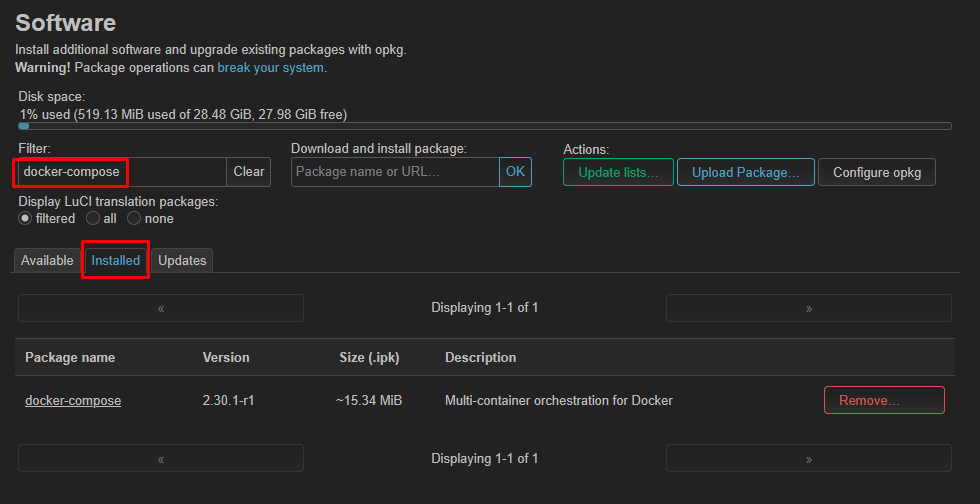Select the filtered translation radio button
Viewport: 980px width, 504px height.
[25, 218]
